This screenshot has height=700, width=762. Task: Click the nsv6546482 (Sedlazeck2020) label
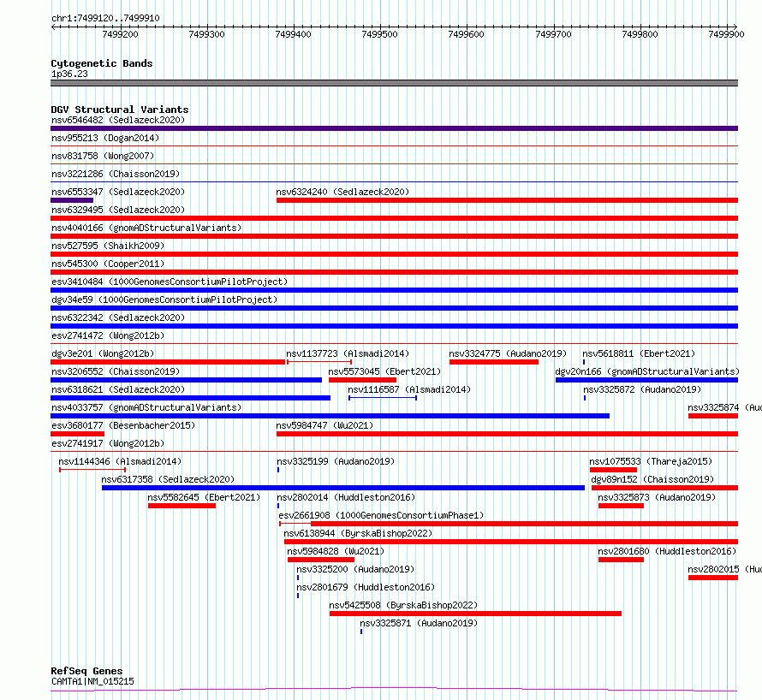(118, 120)
